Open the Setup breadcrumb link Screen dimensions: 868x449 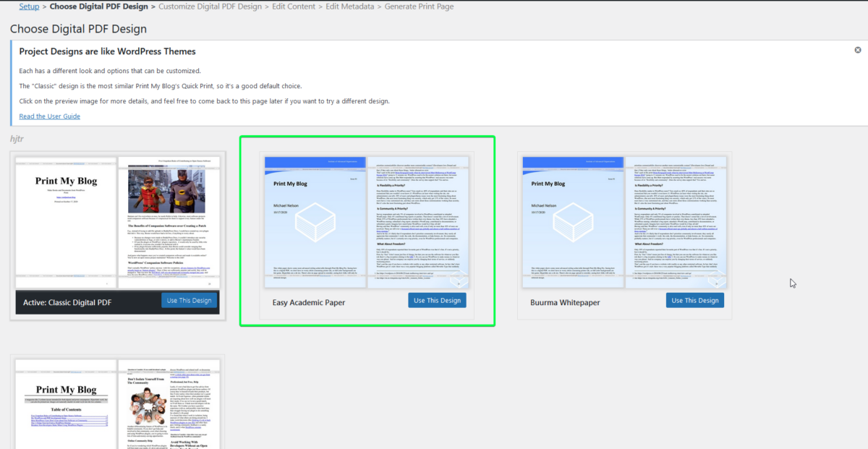coord(29,7)
